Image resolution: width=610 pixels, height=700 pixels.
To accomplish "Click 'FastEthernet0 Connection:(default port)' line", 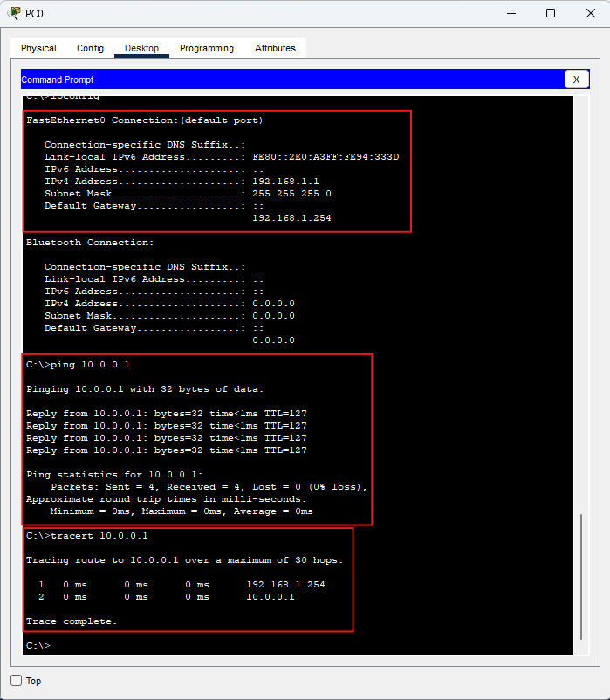I will (x=145, y=120).
